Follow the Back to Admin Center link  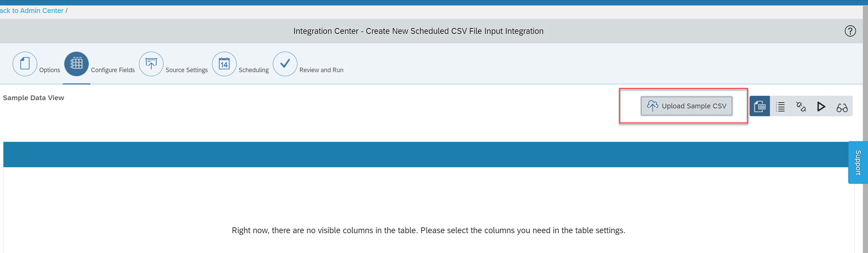32,11
